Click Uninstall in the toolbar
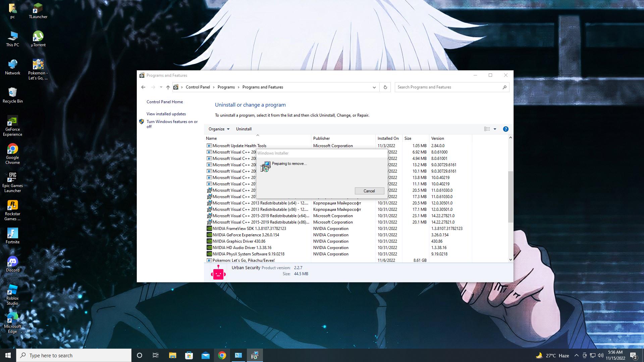Screen dimensions: 644x362 [x=244, y=129]
